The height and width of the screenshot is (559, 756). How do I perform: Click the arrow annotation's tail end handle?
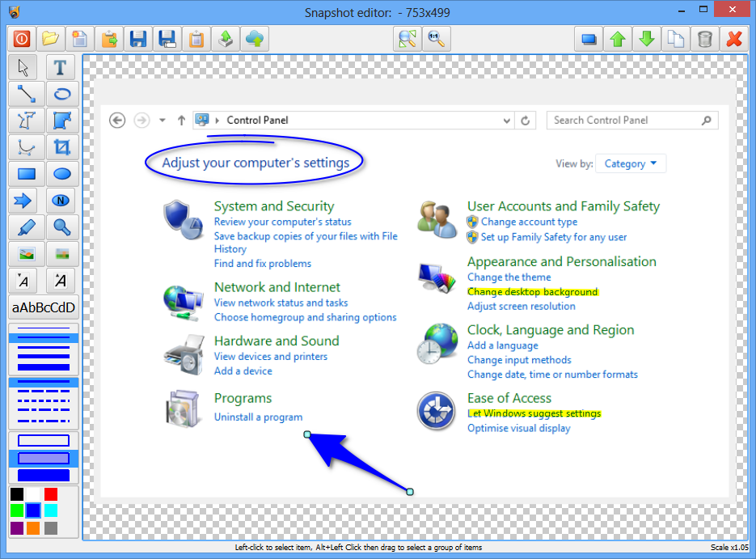pyautogui.click(x=410, y=492)
